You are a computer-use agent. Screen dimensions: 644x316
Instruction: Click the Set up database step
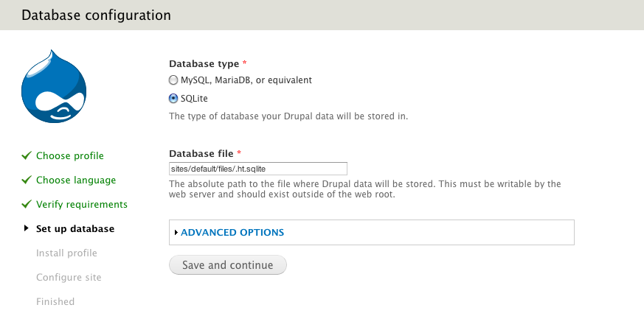(x=75, y=228)
